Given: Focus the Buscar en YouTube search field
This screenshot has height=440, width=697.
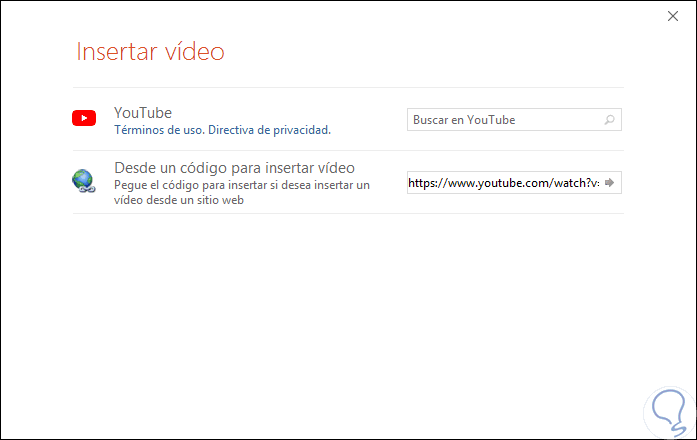Looking at the screenshot, I should [x=514, y=120].
